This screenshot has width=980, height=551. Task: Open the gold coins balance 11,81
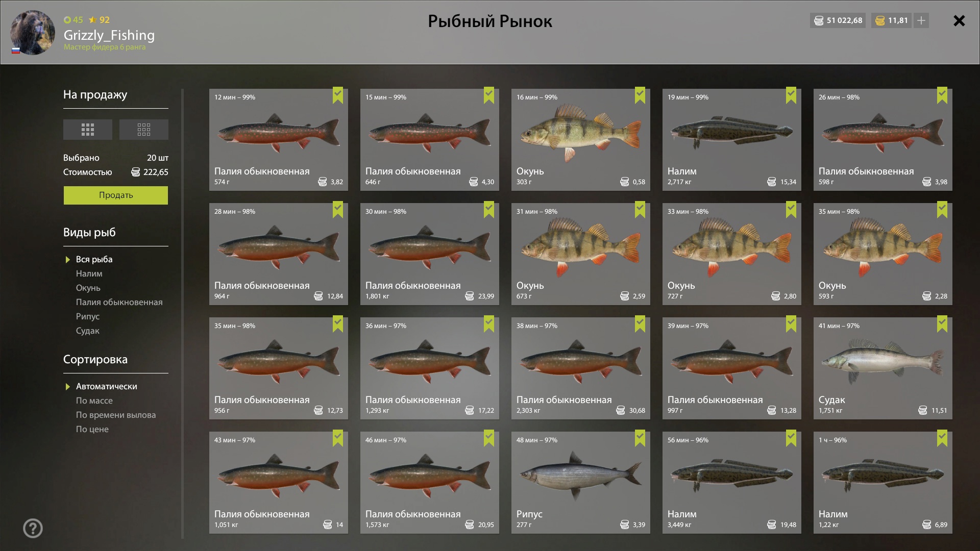(892, 20)
